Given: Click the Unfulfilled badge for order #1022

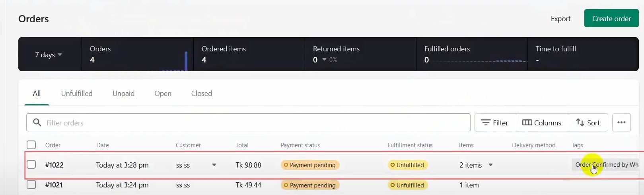Looking at the screenshot, I should point(407,165).
